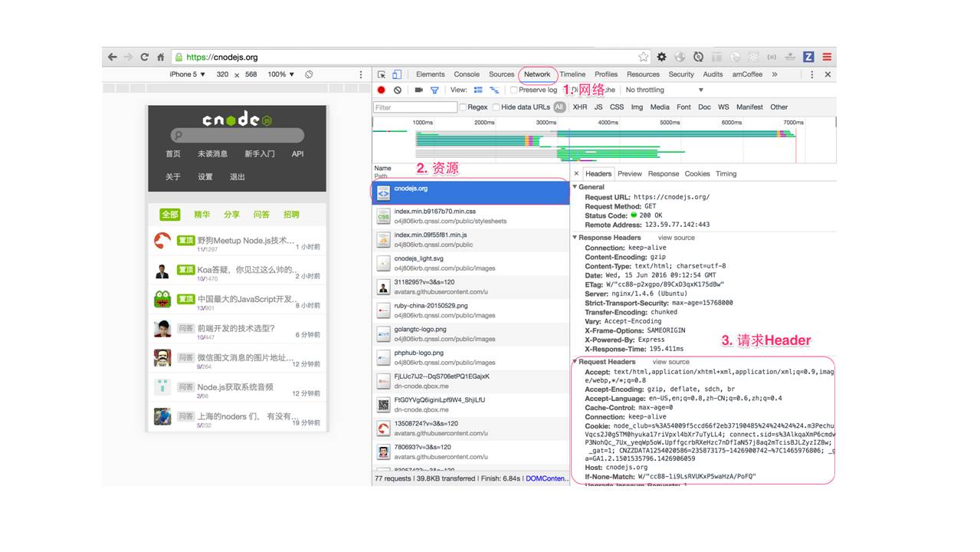This screenshot has width=980, height=552.
Task: Click the network timeline overview at 4000ms
Action: (x=608, y=138)
